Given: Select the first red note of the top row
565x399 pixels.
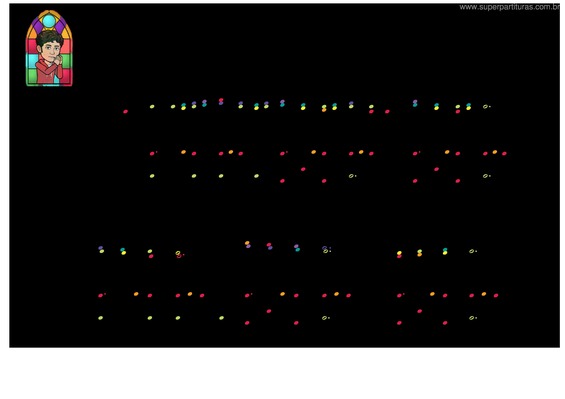Looking at the screenshot, I should pyautogui.click(x=125, y=112).
